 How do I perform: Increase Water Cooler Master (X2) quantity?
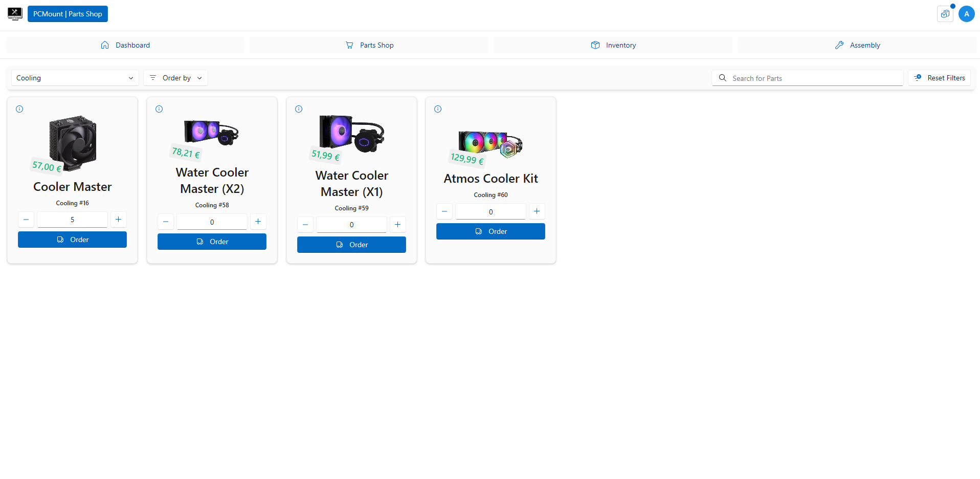click(x=258, y=222)
